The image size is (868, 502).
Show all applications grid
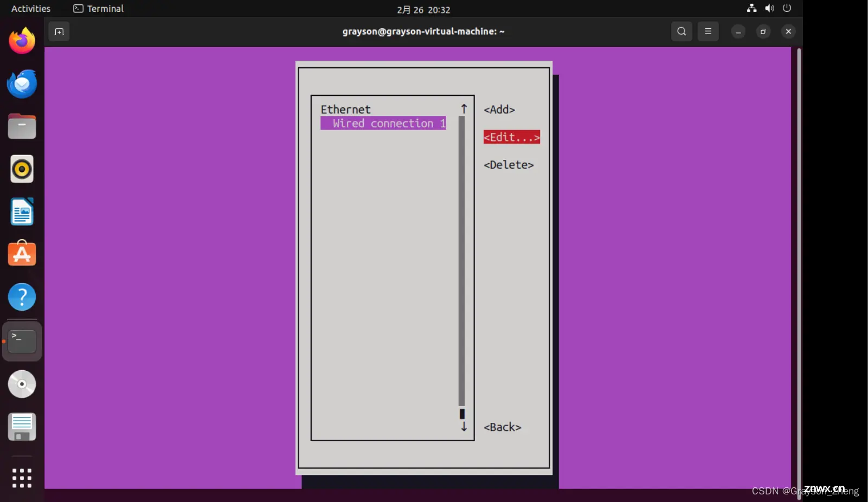point(22,478)
